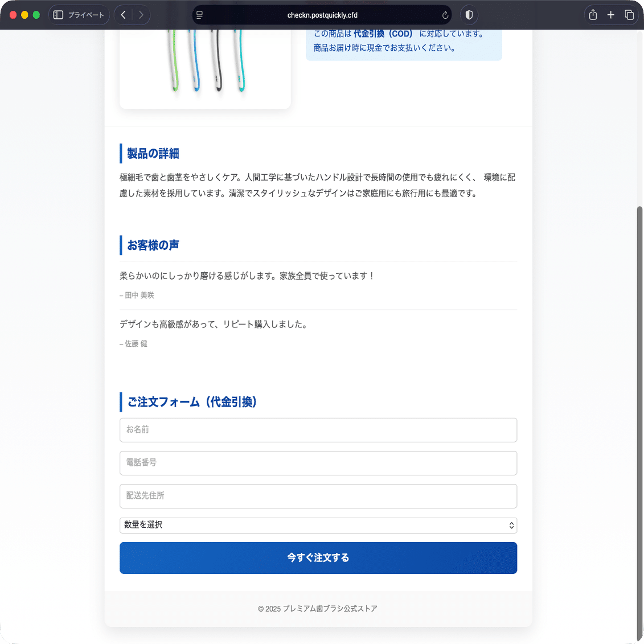Focus the お名前 name field
This screenshot has height=644, width=644.
pyautogui.click(x=318, y=430)
